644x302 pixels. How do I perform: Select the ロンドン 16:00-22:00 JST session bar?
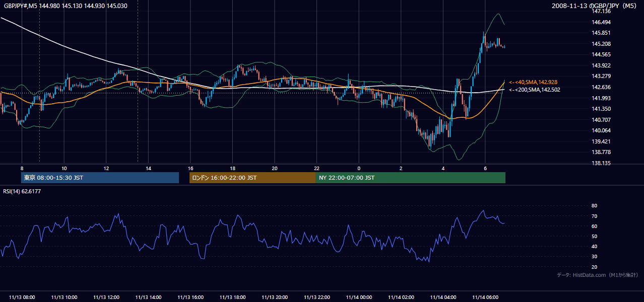click(252, 178)
